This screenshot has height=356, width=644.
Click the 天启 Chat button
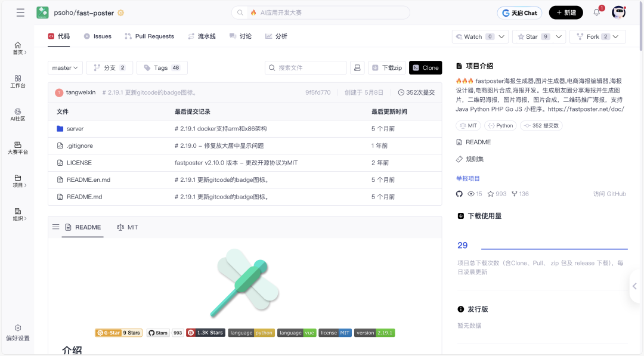pos(519,13)
